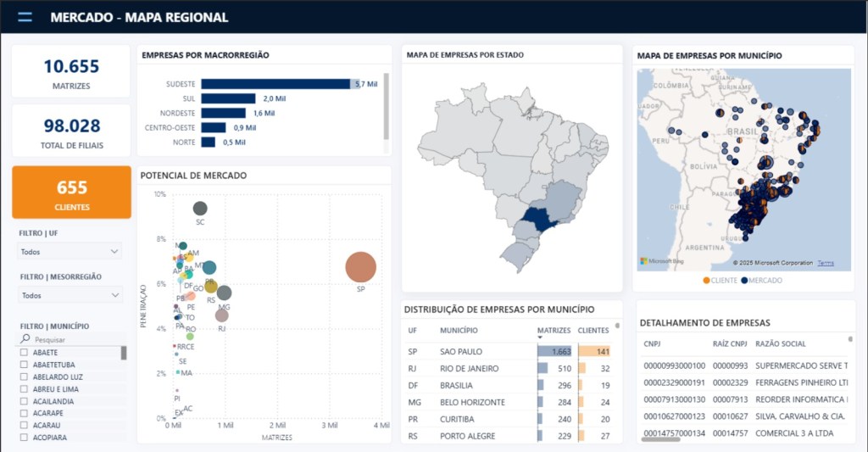This screenshot has width=868, height=452.
Task: Sort table by CLIENTES column header
Action: click(593, 330)
